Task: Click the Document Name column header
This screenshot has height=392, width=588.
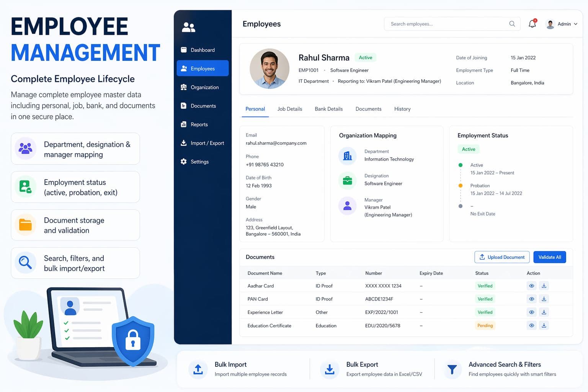Action: click(265, 273)
